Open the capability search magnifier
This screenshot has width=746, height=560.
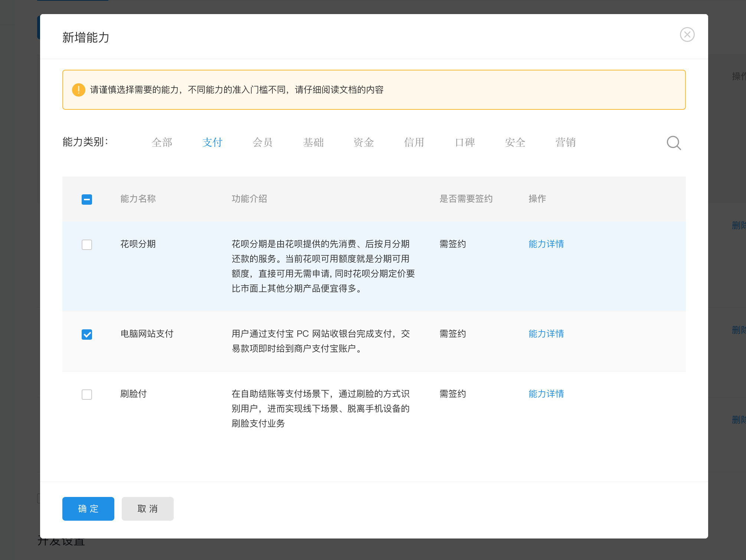(673, 143)
